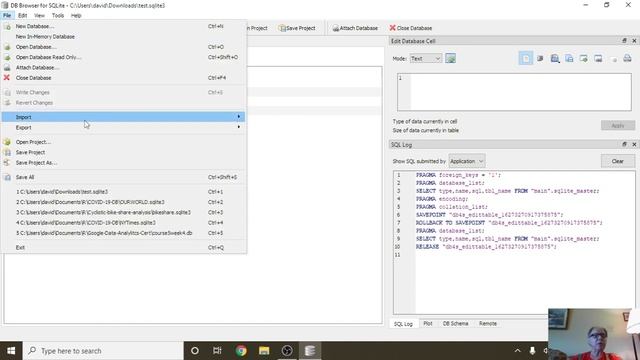Switch to the Plot tab
The height and width of the screenshot is (360, 640).
[428, 324]
